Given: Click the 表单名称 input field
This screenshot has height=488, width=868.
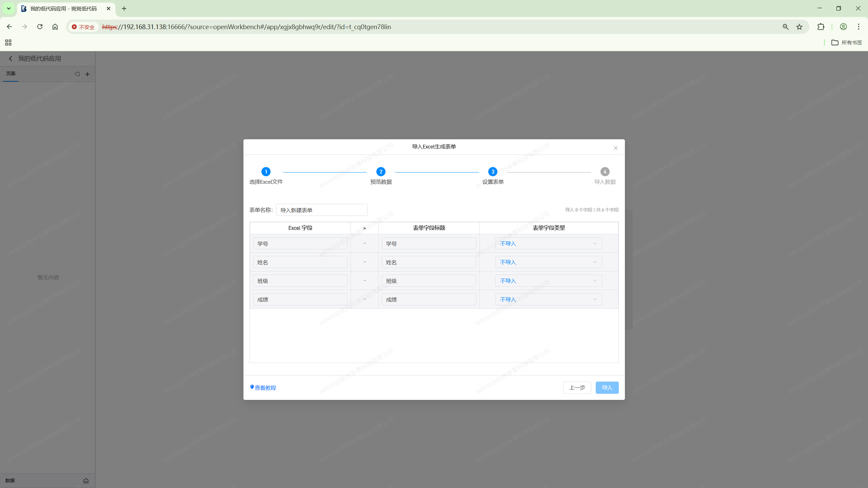Looking at the screenshot, I should 321,210.
